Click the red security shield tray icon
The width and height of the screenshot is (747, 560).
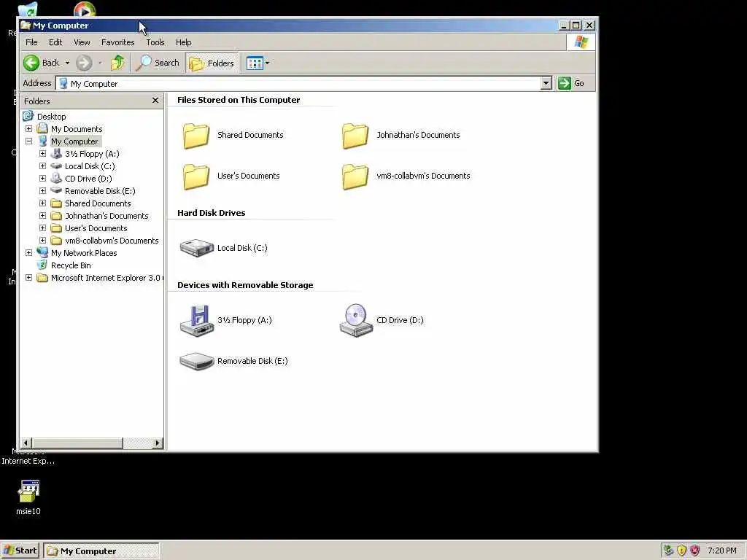695,551
